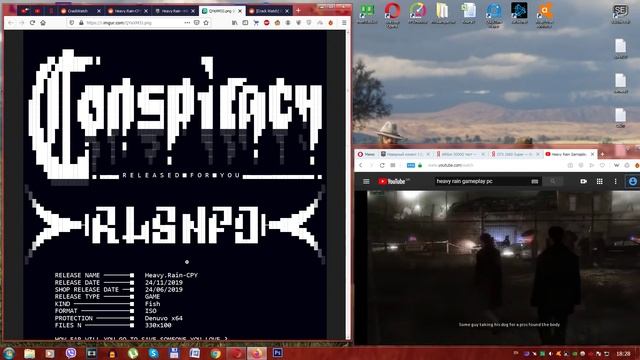This screenshot has height=360, width=640.
Task: Go back in the Opera browser
Action: 361,165
